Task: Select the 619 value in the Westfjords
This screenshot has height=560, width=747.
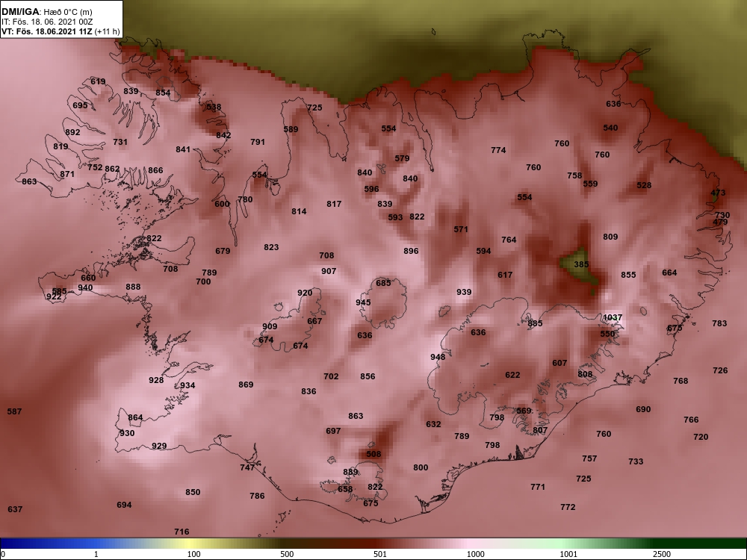Action: 98,81
